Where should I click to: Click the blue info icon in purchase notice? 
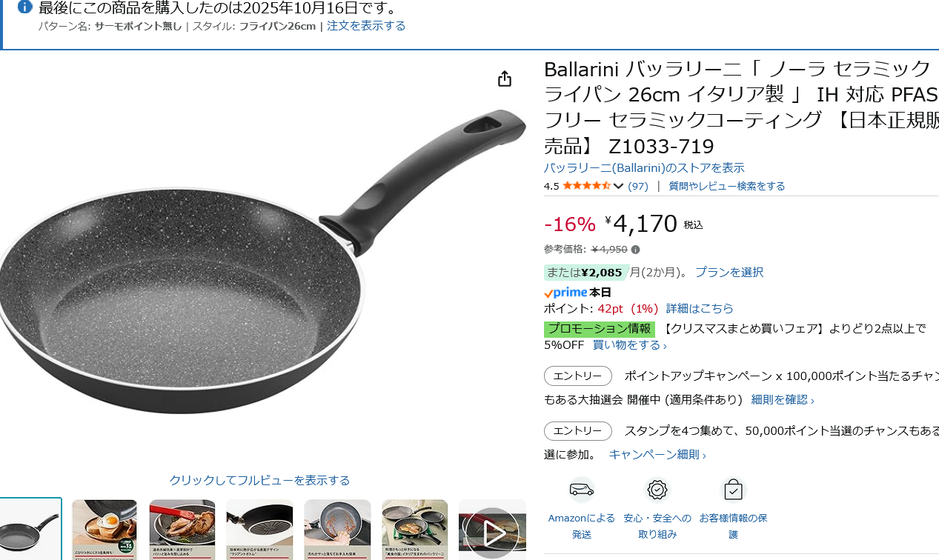[x=24, y=7]
